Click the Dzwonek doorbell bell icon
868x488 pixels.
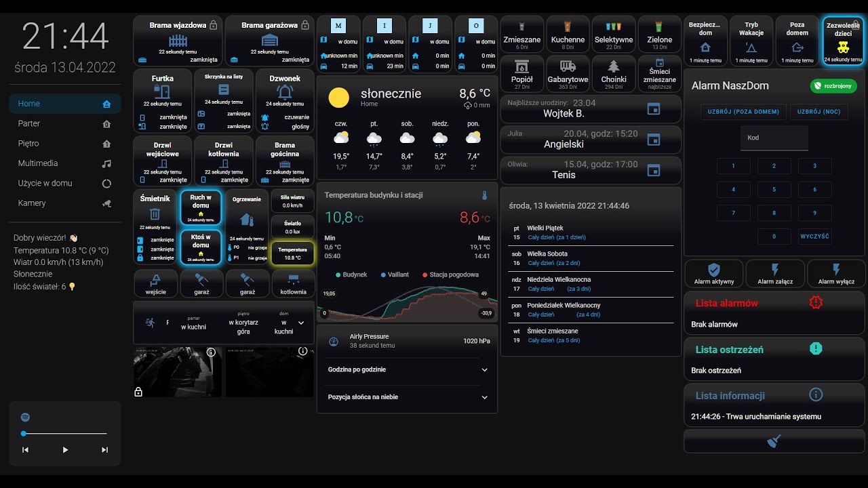(x=285, y=91)
